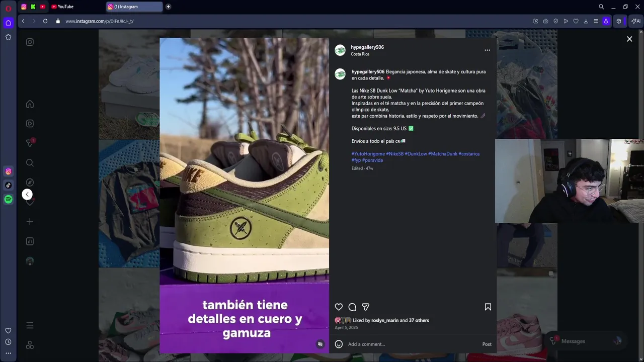Open Opera sidebar star icon
The width and height of the screenshot is (644, 362).
click(x=8, y=37)
